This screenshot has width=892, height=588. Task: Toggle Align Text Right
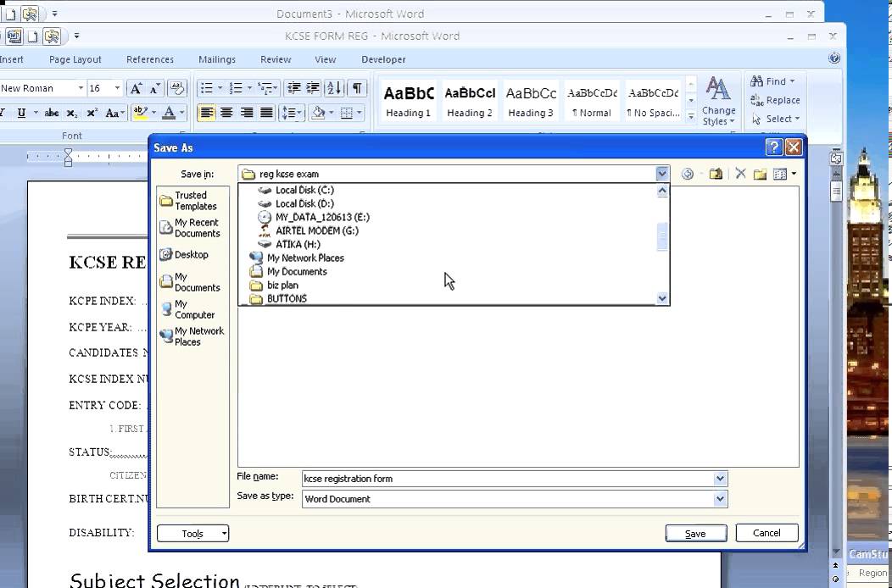tap(247, 113)
